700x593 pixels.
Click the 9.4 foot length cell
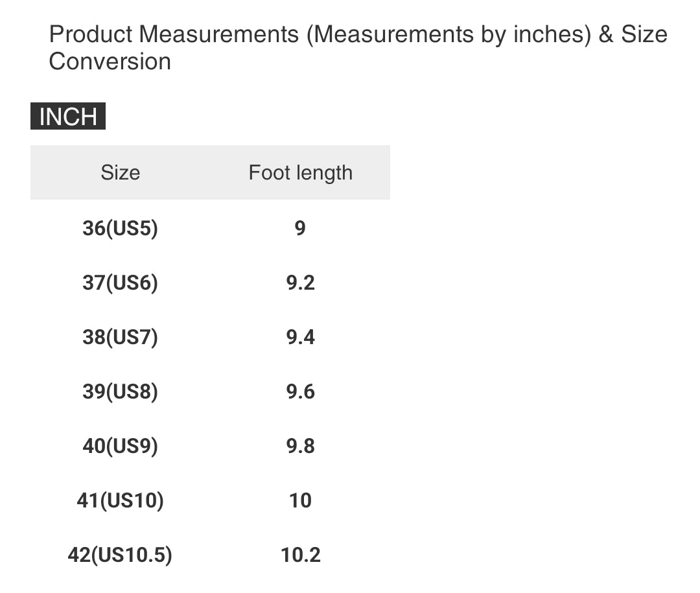click(x=300, y=337)
